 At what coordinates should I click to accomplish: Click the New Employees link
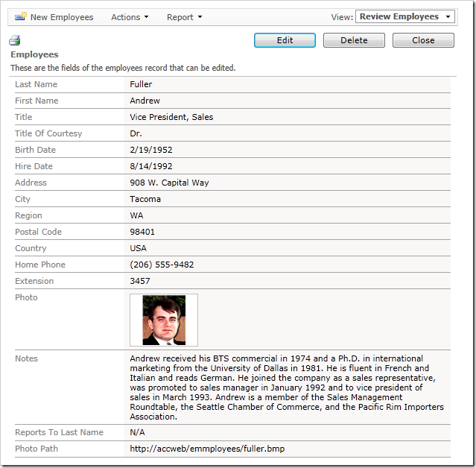[62, 17]
